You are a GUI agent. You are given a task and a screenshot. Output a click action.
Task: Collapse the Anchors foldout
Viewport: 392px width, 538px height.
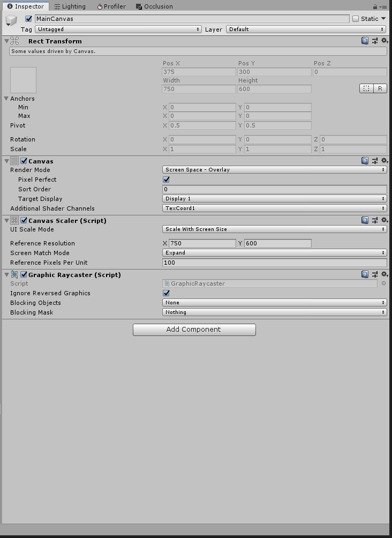click(6, 99)
